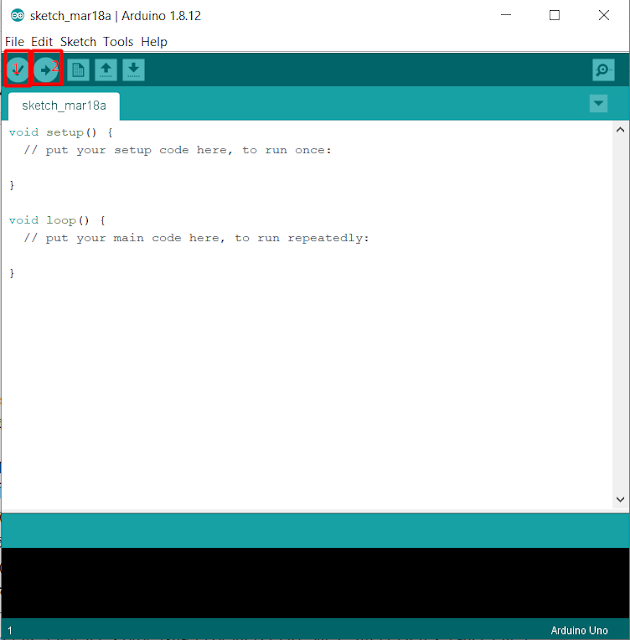
Task: Open the Tools menu
Action: (118, 42)
